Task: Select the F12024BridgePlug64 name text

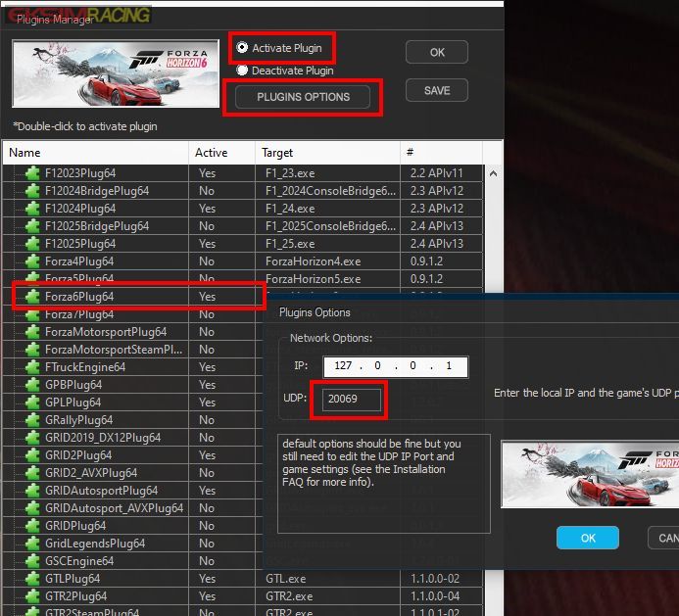Action: [x=97, y=191]
